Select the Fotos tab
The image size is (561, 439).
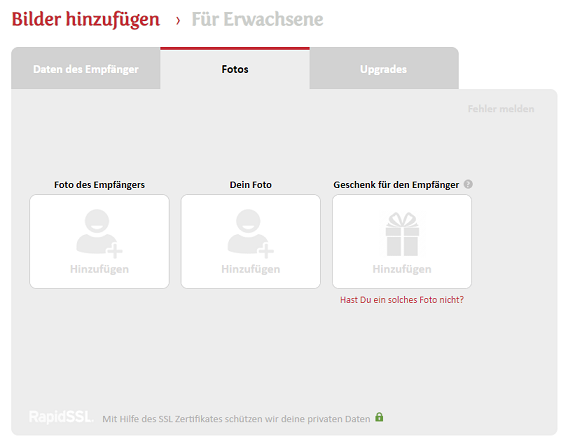(x=235, y=69)
